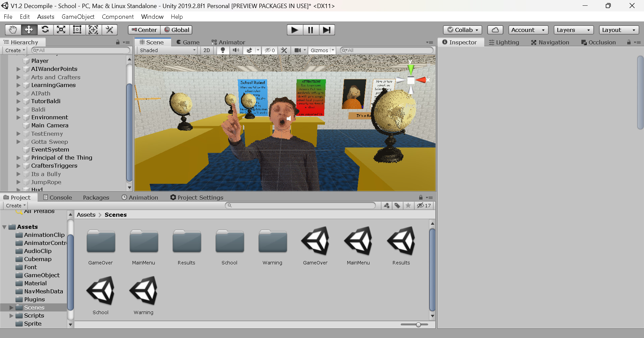This screenshot has height=338, width=644.
Task: Open the custom editor tools wrench icon
Action: click(110, 30)
